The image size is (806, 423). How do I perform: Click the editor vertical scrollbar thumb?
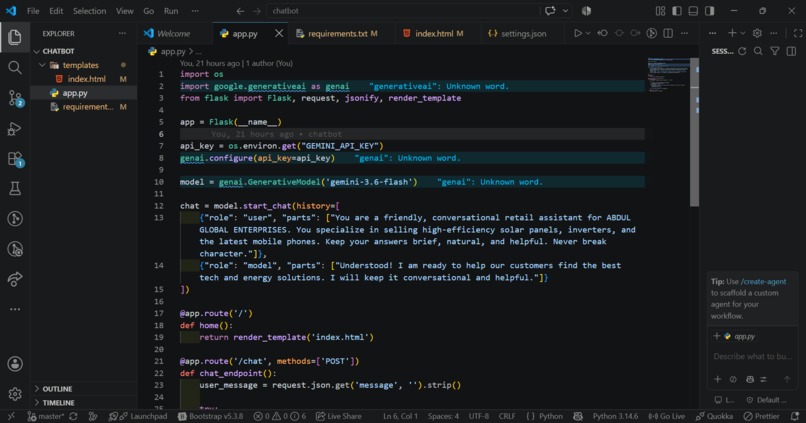(x=694, y=132)
